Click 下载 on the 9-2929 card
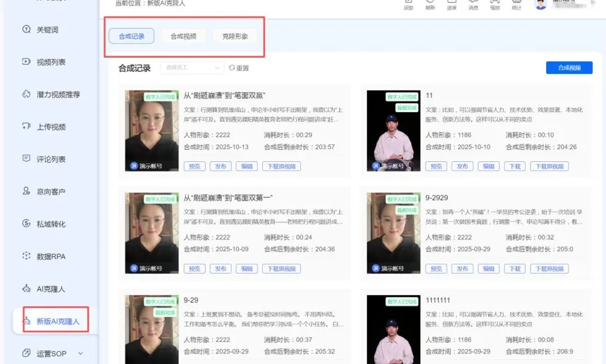 click(x=515, y=269)
